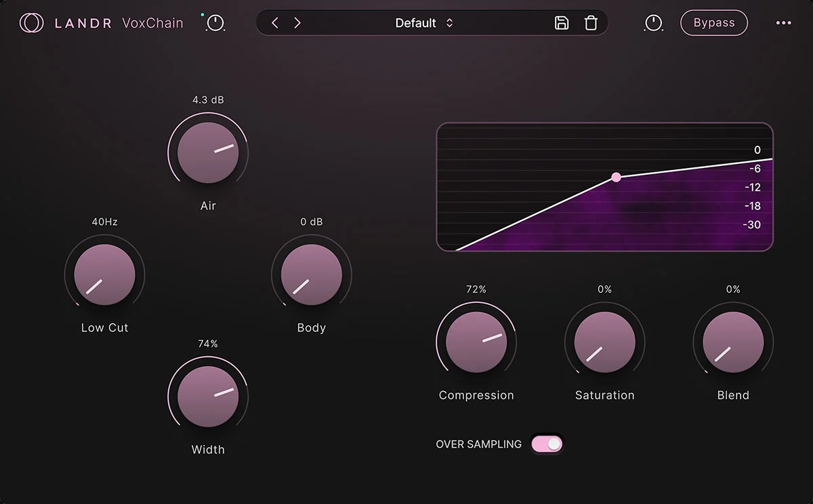Click the VoxChain title text
Screen dimensions: 813x504
(x=152, y=22)
